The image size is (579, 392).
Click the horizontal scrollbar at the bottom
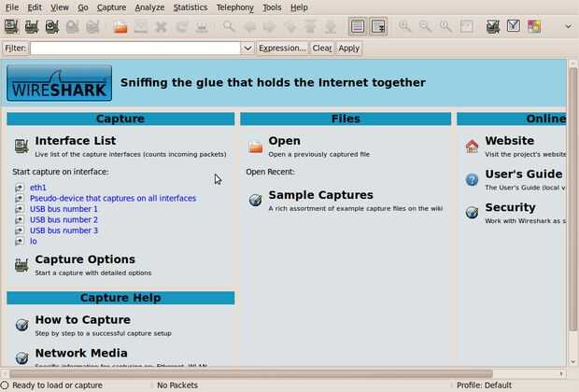click(x=251, y=374)
